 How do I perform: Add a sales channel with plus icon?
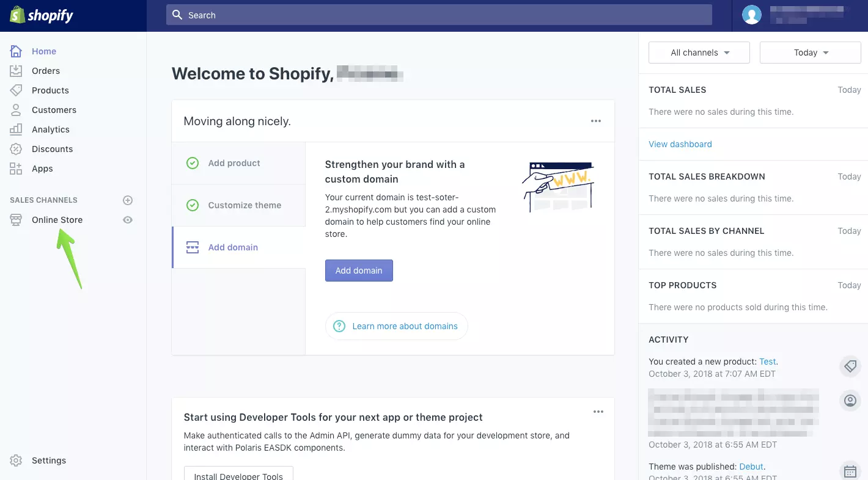(x=128, y=200)
